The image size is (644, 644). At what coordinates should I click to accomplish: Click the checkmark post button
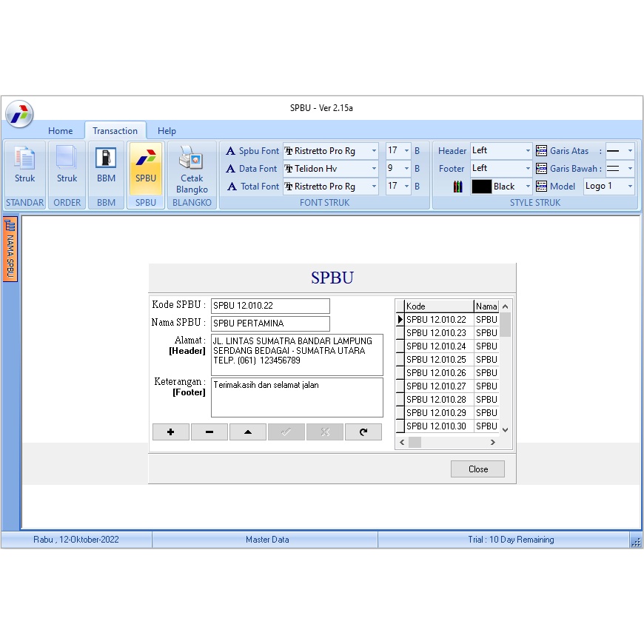point(286,432)
